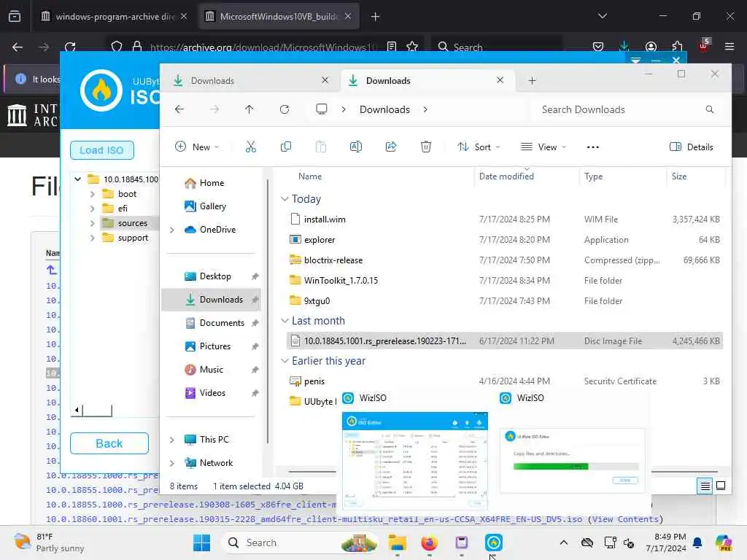
Task: Click the Pocket save icon in Firefox
Action: [598, 47]
